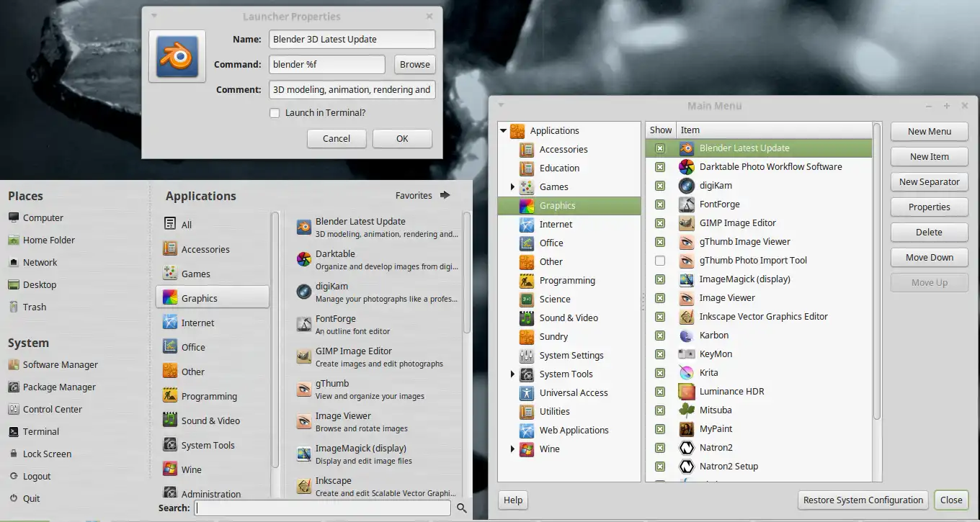Viewport: 980px width, 522px height.
Task: Expand the Wine category in Main Menu tree
Action: pos(512,449)
